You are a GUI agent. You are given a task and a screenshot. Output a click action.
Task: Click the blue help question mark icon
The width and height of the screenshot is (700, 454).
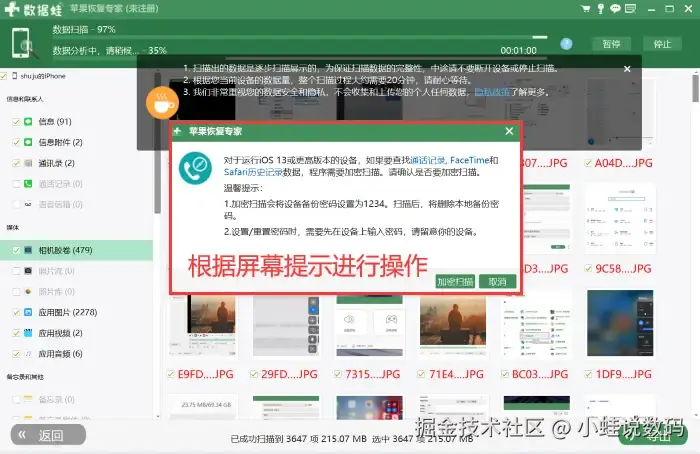coord(567,44)
